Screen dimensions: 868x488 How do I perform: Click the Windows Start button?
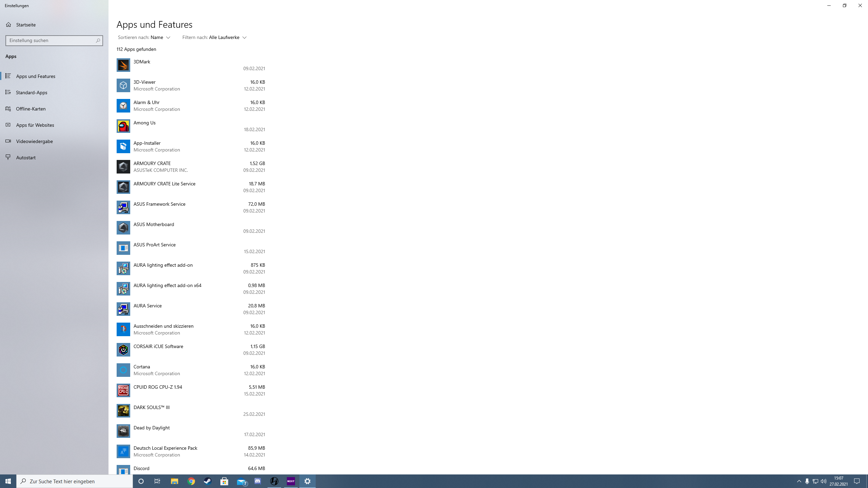click(x=7, y=481)
